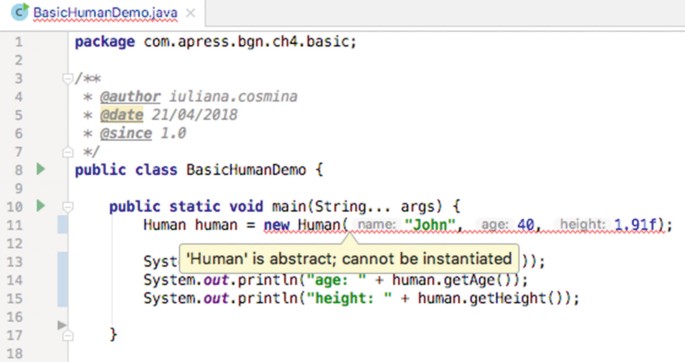
Task: Run main method from line 10 gutter
Action: (x=41, y=205)
